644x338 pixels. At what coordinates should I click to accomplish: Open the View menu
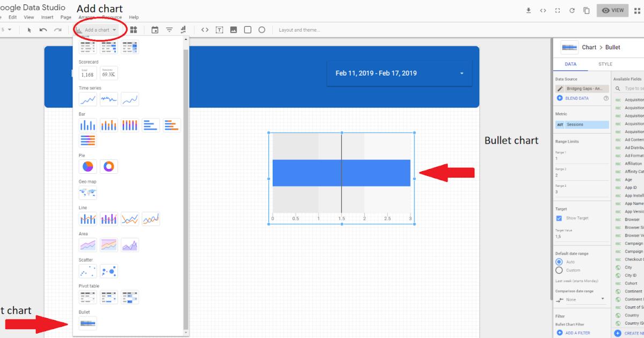pos(29,17)
